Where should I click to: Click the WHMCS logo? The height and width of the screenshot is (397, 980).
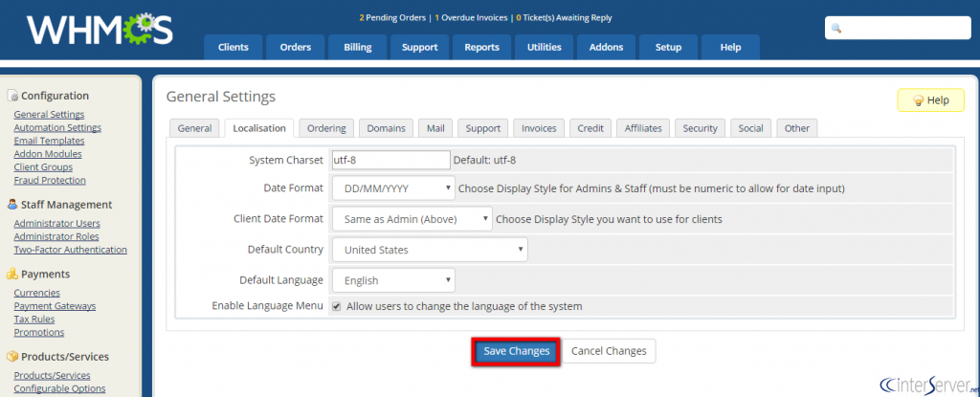click(100, 30)
